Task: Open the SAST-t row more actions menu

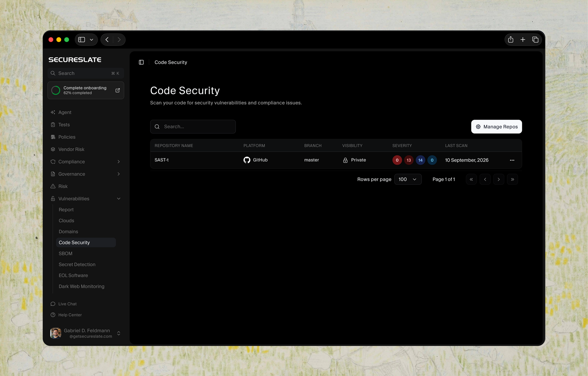Action: (512, 160)
